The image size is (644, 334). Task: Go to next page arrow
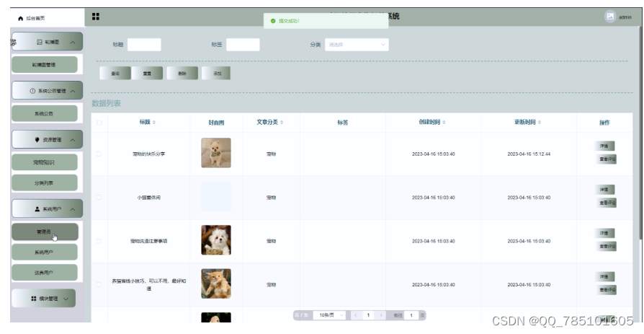coord(381,315)
